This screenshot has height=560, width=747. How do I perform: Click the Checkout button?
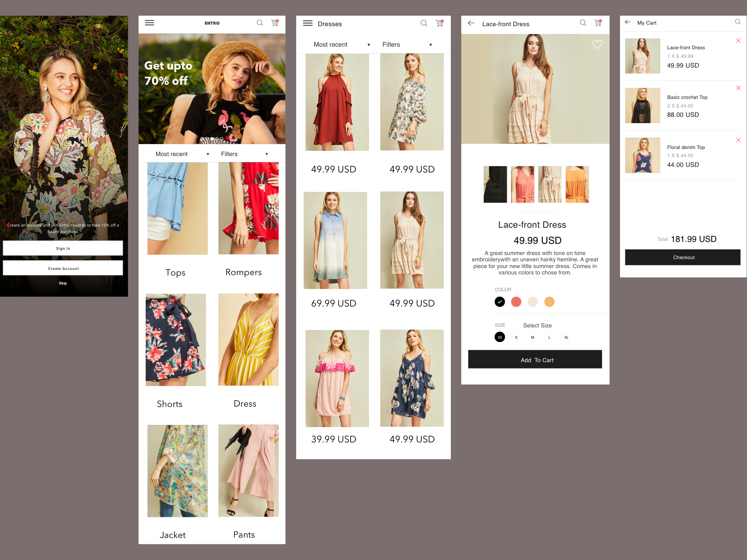tap(682, 257)
